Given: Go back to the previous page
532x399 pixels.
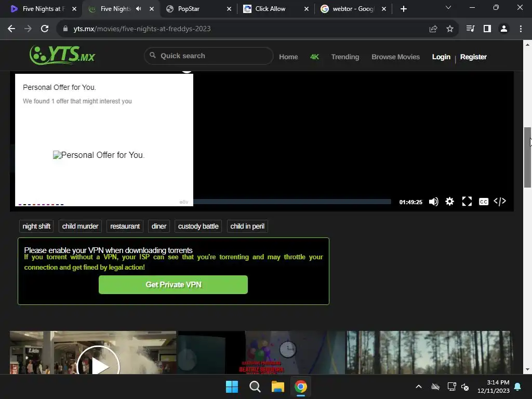Looking at the screenshot, I should (x=11, y=29).
